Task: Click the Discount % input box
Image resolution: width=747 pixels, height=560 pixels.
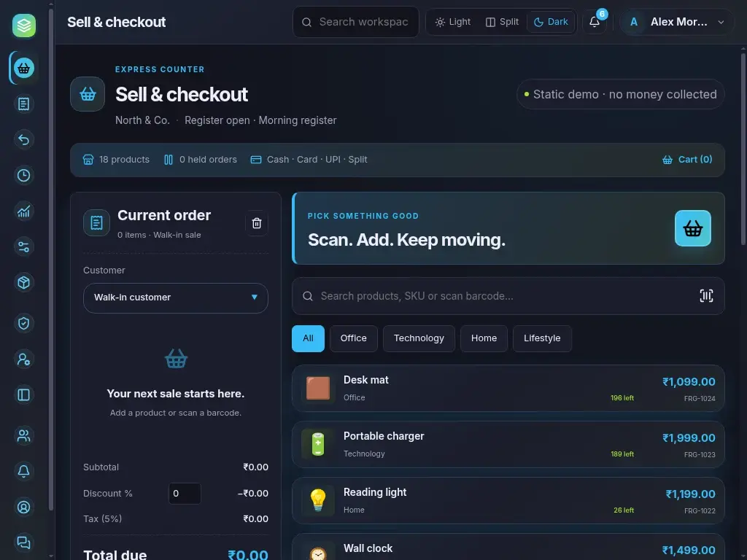Action: [x=185, y=494]
